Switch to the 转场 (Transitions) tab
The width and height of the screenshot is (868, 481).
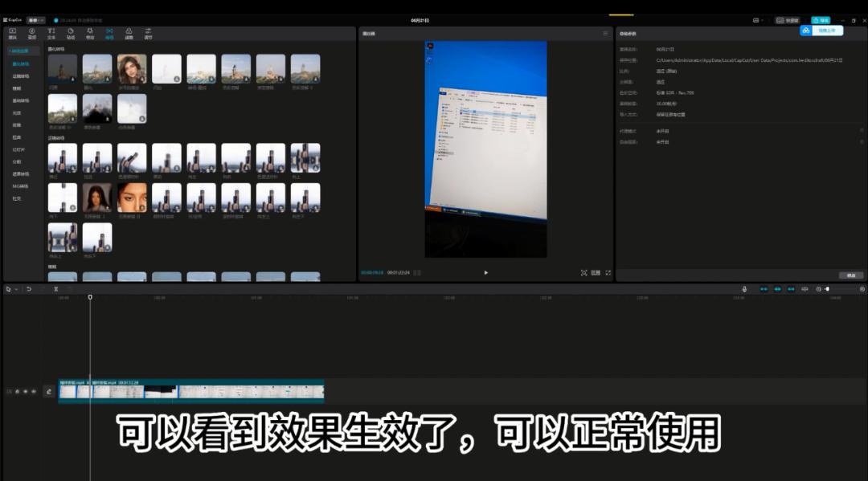point(108,33)
